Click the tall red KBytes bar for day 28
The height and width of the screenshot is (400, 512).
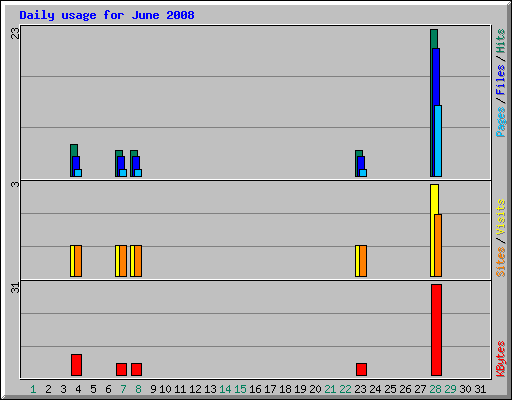[x=436, y=330]
